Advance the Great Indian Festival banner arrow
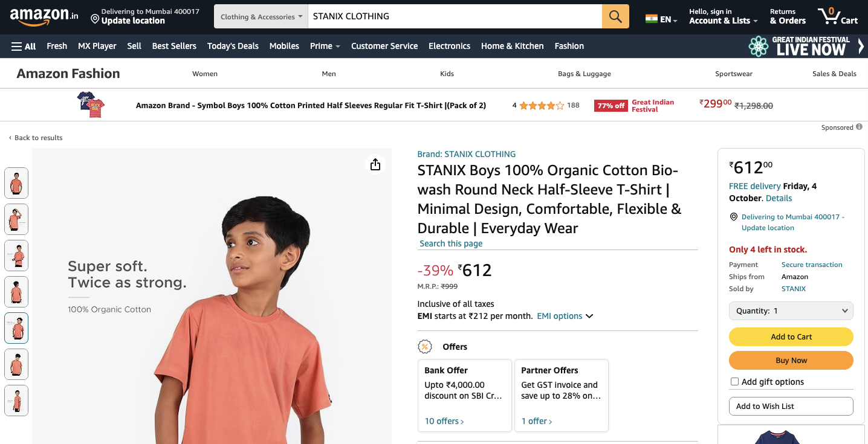 861,46
